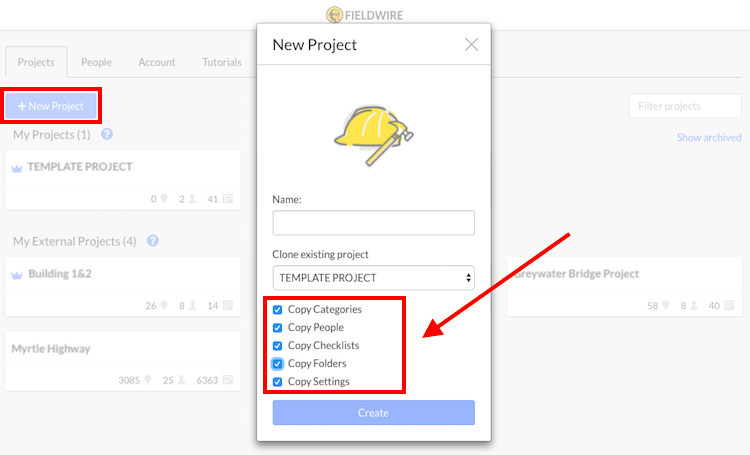Switch to the People tab
Image resolution: width=750 pixels, height=455 pixels.
click(x=96, y=62)
